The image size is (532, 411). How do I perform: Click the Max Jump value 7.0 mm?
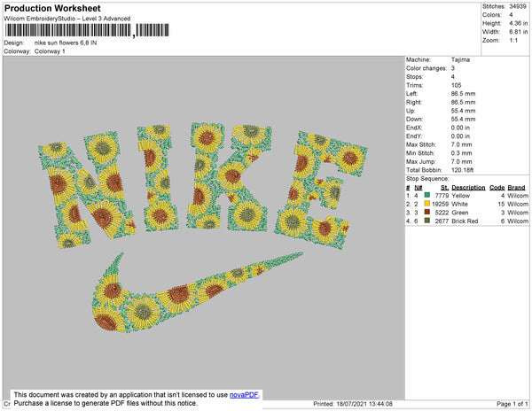click(x=461, y=161)
